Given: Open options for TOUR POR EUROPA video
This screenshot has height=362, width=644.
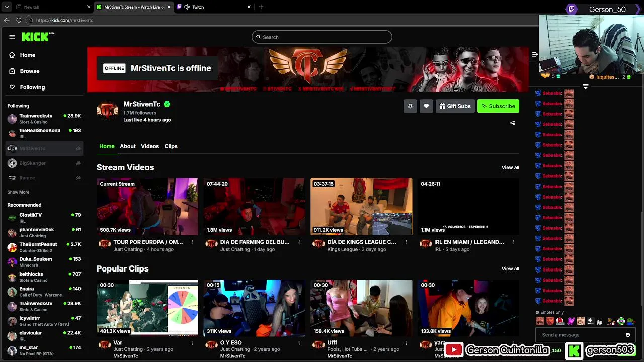Looking at the screenshot, I should [x=192, y=242].
